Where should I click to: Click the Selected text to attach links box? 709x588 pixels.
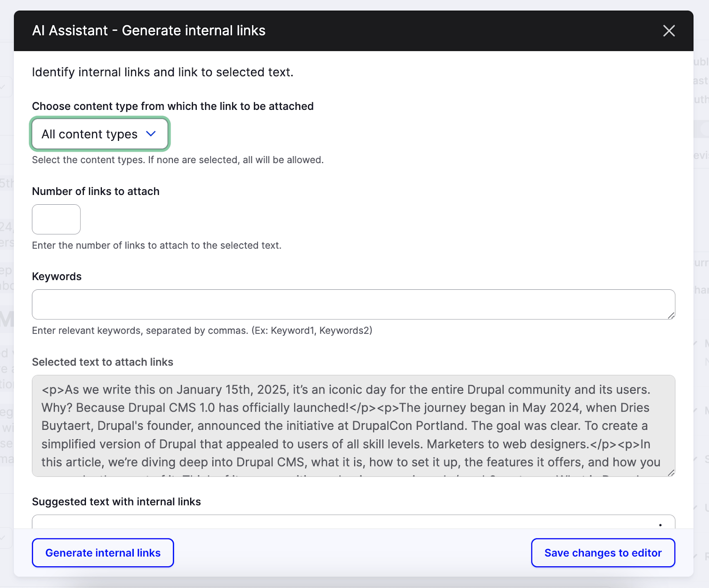pos(353,425)
